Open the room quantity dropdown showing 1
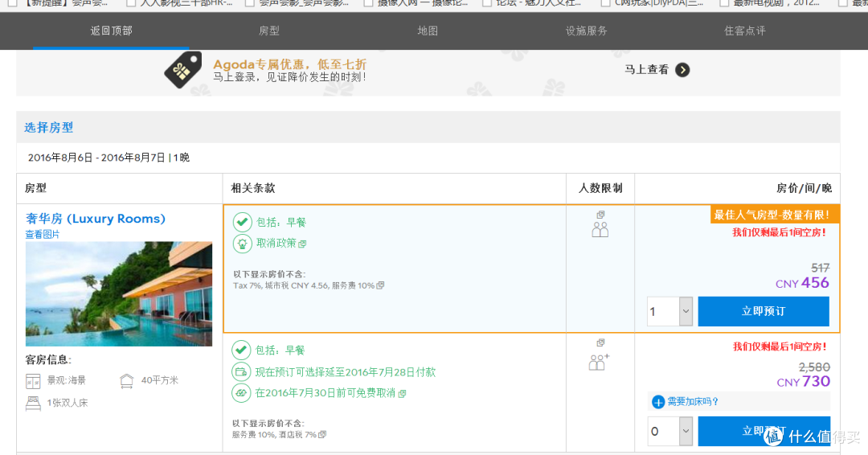 pyautogui.click(x=669, y=311)
